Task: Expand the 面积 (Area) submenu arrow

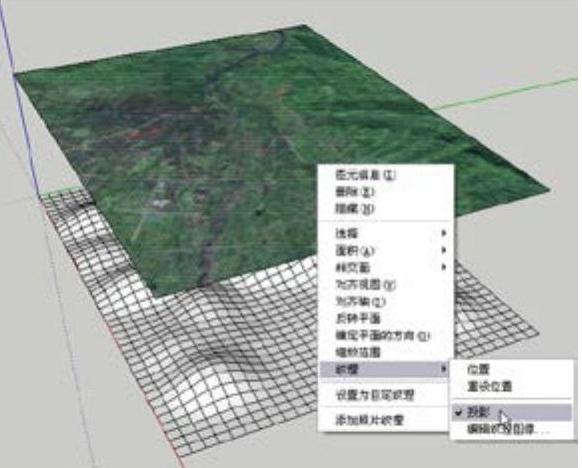Action: pos(444,250)
